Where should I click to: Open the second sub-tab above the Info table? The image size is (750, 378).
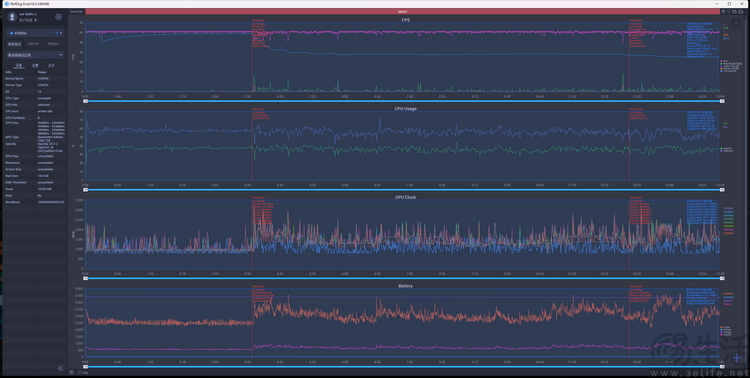[x=35, y=65]
